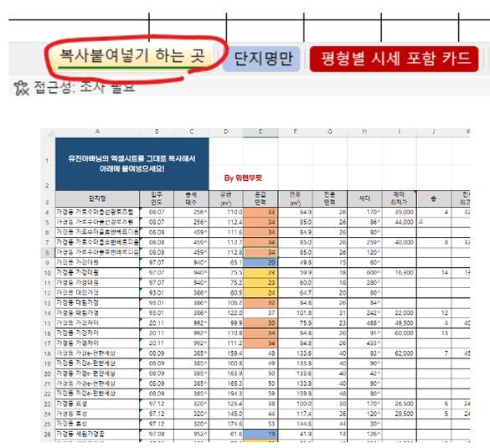The height and width of the screenshot is (448, 490).
Task: Click the supply area cell 194.3
Action: 226,394
